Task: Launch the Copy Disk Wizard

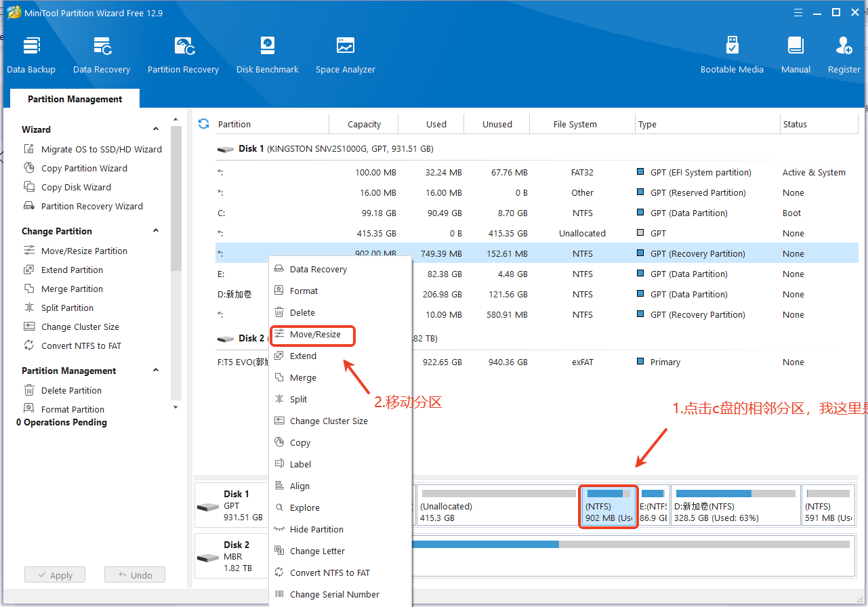Action: [68, 187]
